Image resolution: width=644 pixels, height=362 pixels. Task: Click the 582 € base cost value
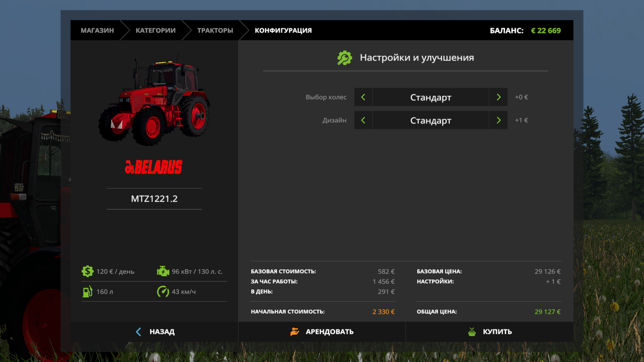386,271
